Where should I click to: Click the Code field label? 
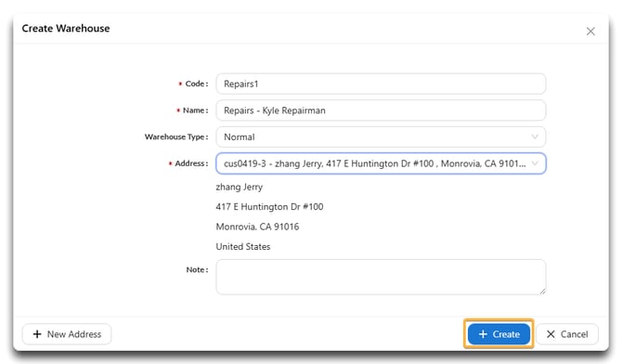click(197, 84)
